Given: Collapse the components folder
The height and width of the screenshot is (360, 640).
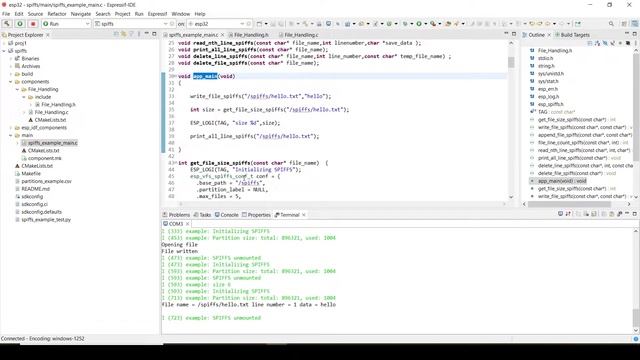Looking at the screenshot, I should click(x=11, y=82).
